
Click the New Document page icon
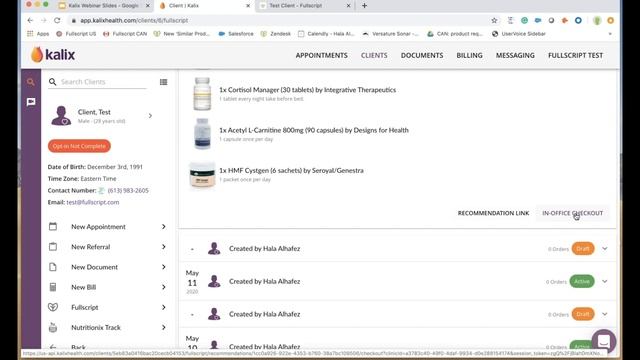53,267
